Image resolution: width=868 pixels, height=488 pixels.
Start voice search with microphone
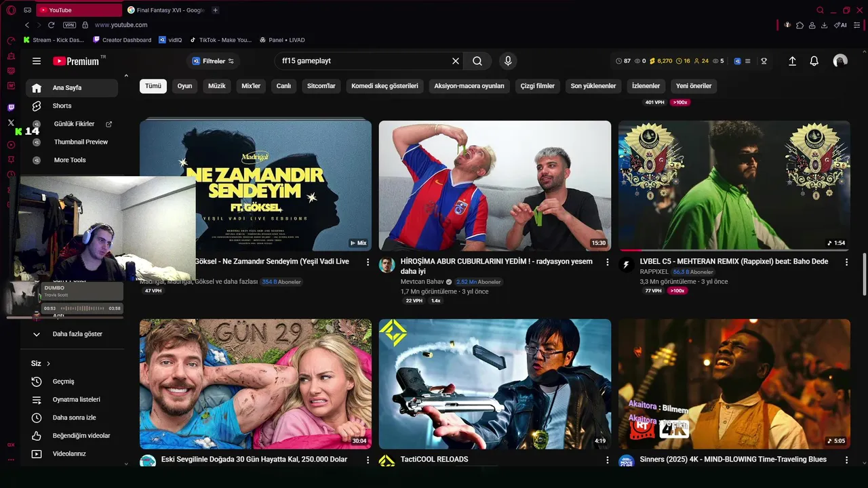[x=508, y=61]
